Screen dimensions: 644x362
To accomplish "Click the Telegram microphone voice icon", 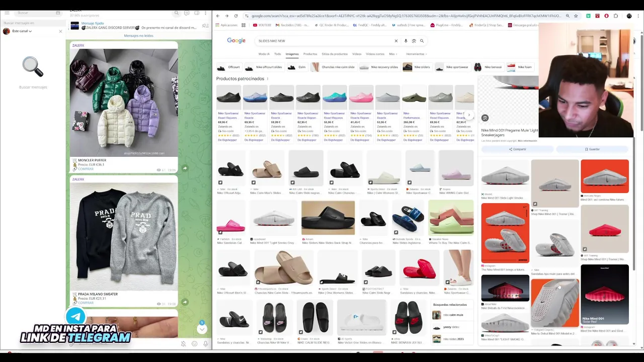I will 205,344.
